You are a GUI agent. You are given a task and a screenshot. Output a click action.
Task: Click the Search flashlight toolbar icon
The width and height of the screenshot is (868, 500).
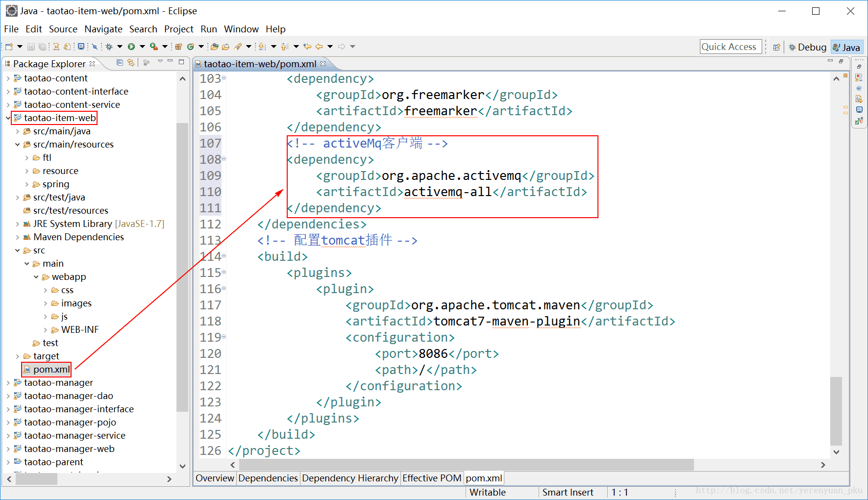pos(238,47)
